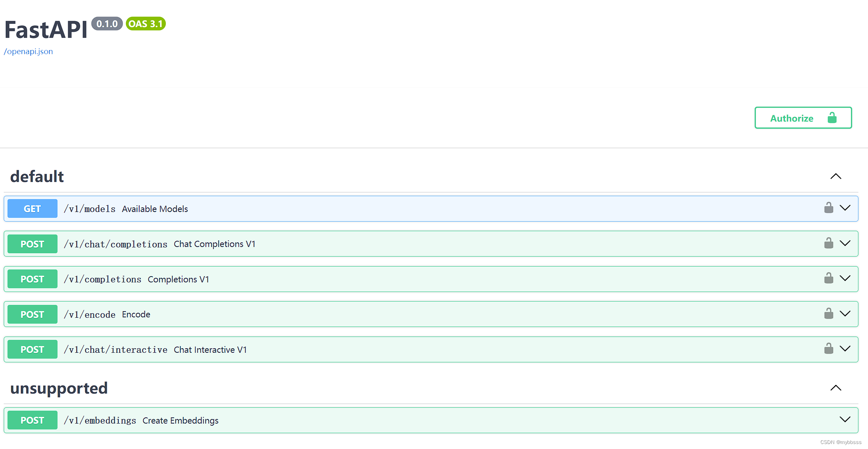
Task: Collapse the unsupported section arrow
Action: coord(836,388)
